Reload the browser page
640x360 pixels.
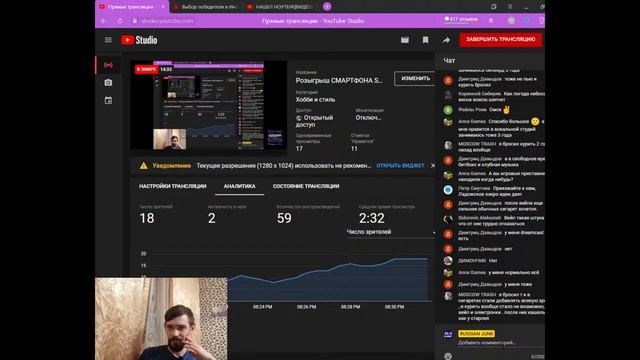coord(120,21)
